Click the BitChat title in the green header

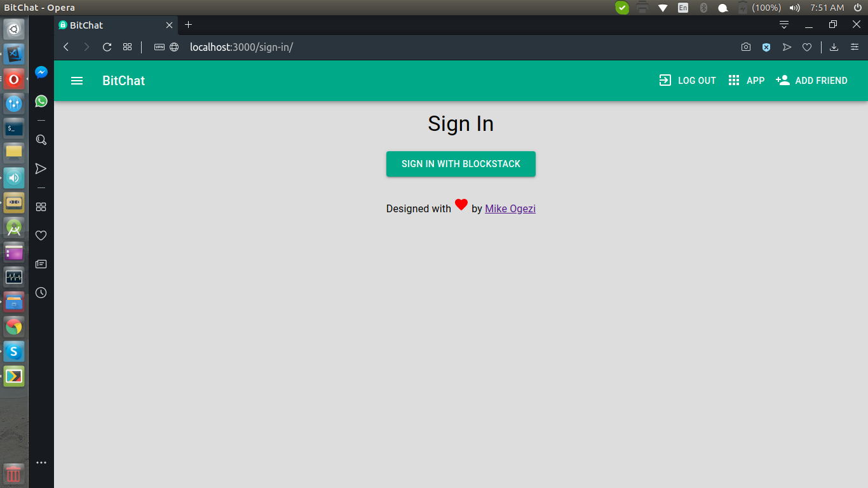pos(124,81)
